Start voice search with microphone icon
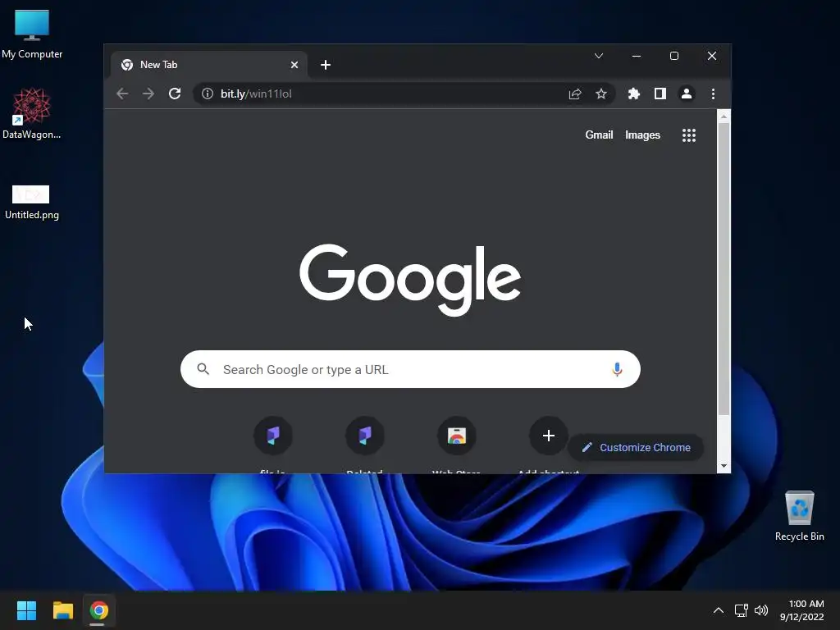This screenshot has width=840, height=630. click(x=617, y=369)
